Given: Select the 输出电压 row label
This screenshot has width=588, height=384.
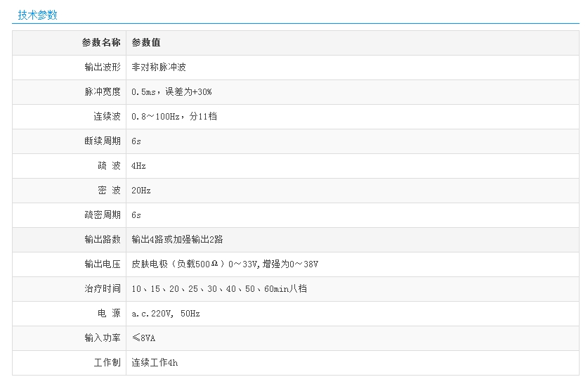Looking at the screenshot, I should 103,264.
